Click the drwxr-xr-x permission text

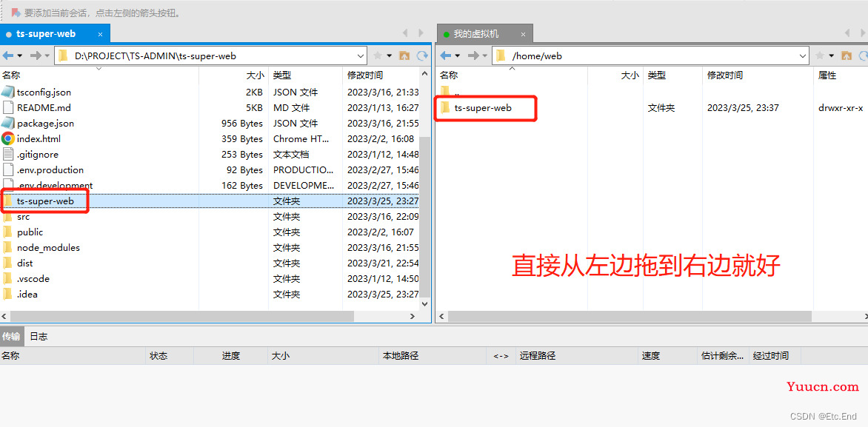pos(841,108)
